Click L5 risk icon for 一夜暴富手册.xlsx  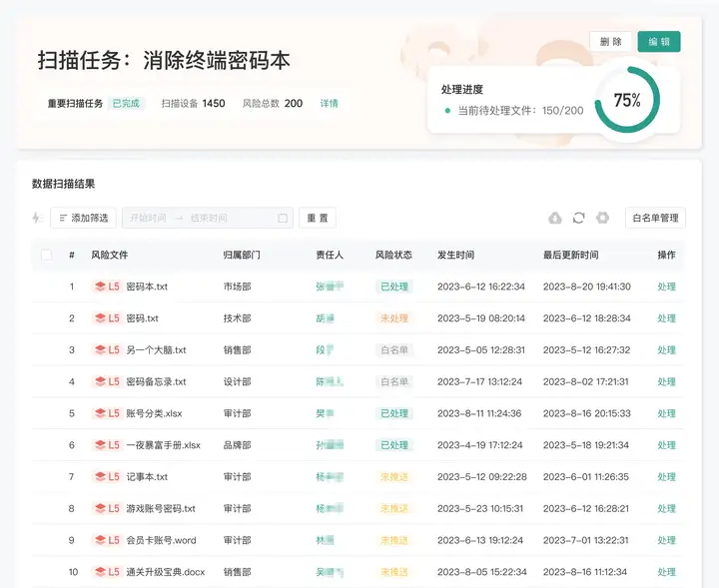tap(107, 445)
